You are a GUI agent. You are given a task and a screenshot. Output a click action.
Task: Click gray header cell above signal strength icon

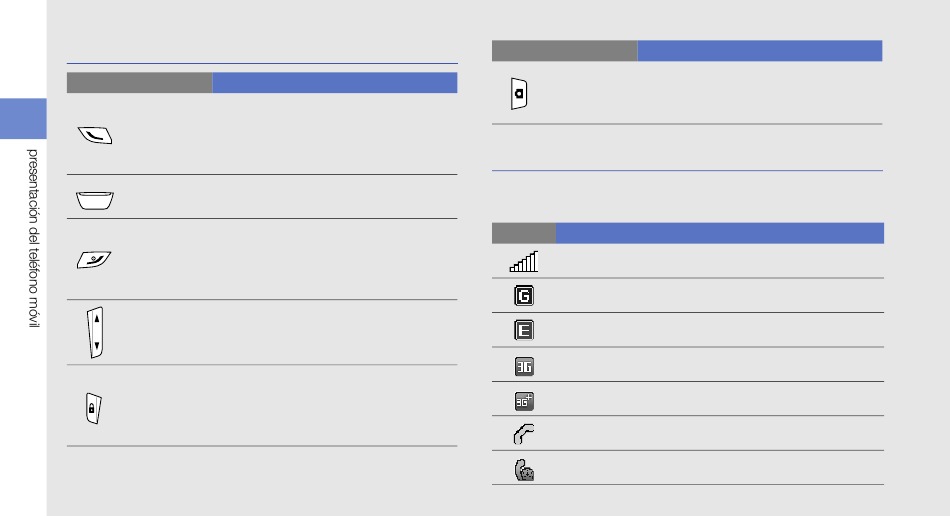tap(523, 233)
